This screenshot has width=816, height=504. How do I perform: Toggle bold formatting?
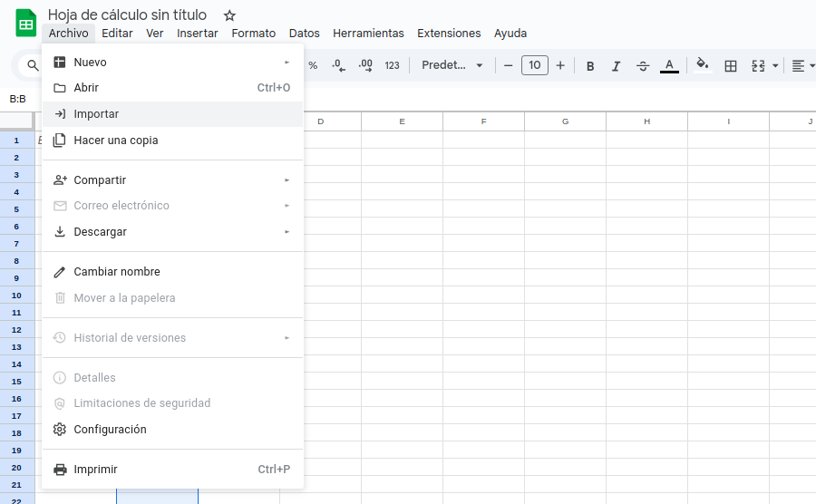(x=590, y=65)
